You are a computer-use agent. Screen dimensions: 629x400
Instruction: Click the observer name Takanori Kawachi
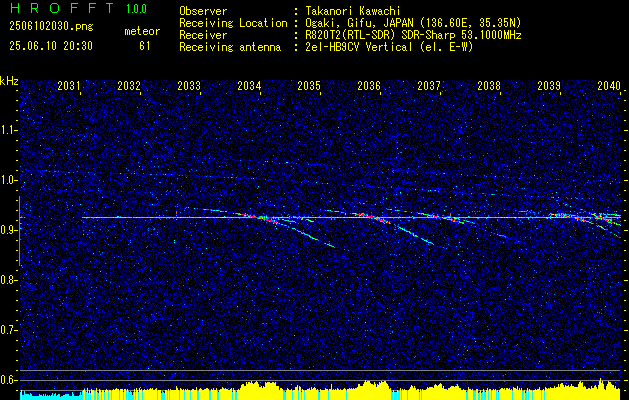click(x=353, y=11)
